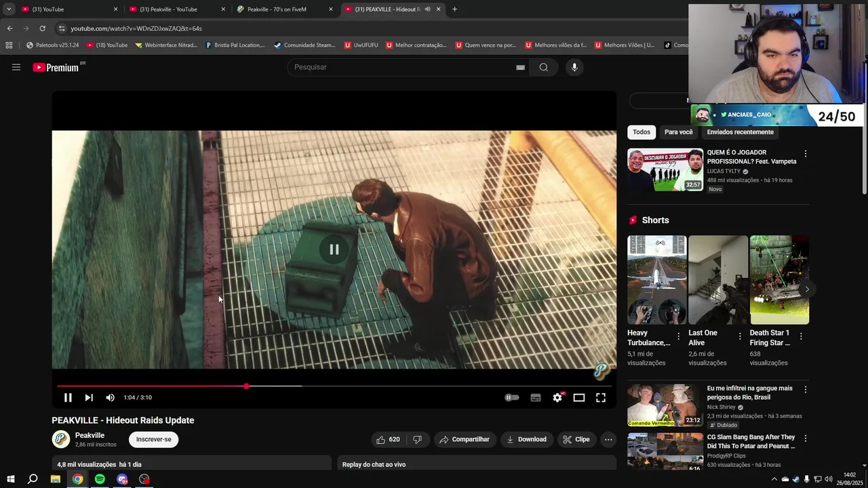Mute the video volume
The width and height of the screenshot is (868, 488).
coord(110,398)
